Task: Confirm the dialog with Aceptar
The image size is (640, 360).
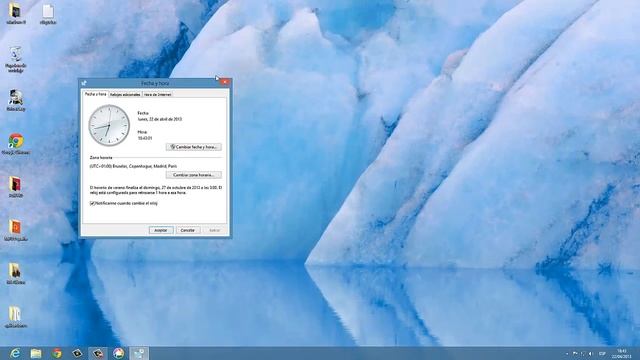Action: point(161,230)
